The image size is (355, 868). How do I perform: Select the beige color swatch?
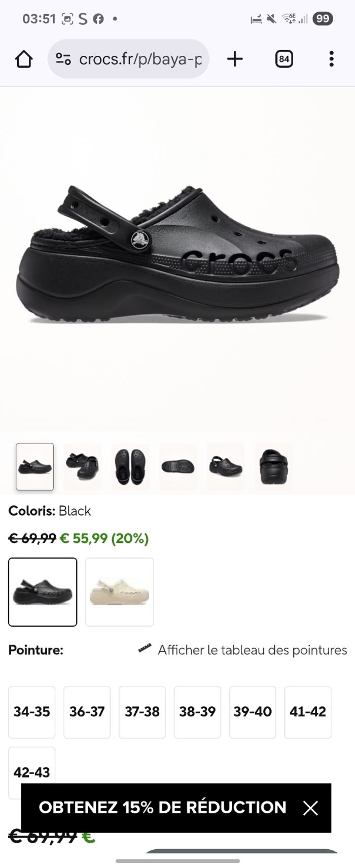click(x=120, y=592)
